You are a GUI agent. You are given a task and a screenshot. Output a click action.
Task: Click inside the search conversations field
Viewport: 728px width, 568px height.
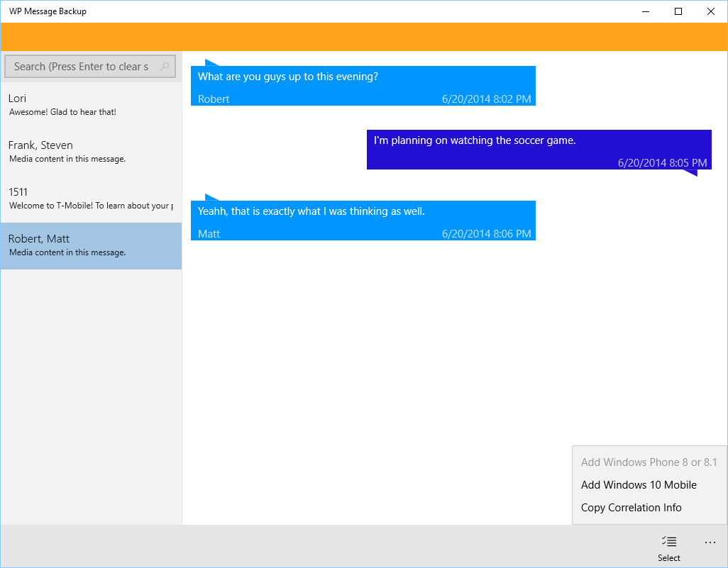click(x=82, y=66)
